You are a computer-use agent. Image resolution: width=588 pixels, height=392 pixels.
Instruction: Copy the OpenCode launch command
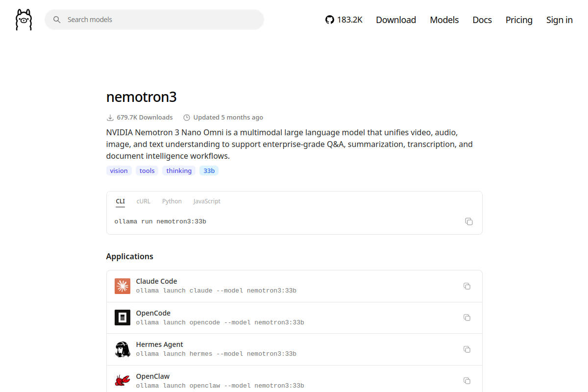click(467, 318)
